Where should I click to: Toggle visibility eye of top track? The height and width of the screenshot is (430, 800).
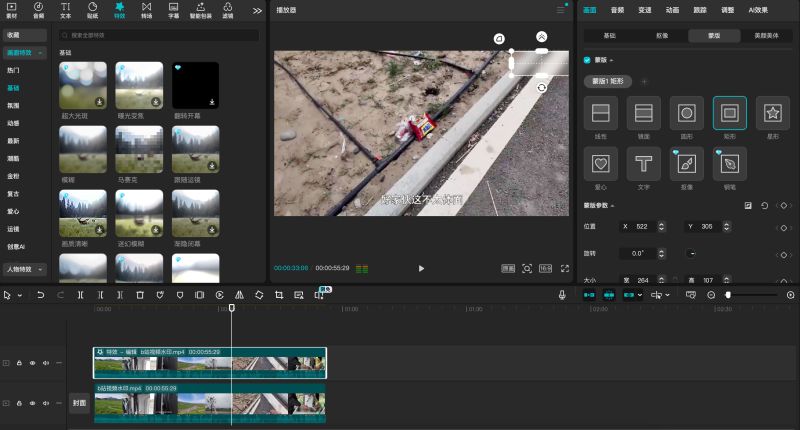tap(32, 363)
